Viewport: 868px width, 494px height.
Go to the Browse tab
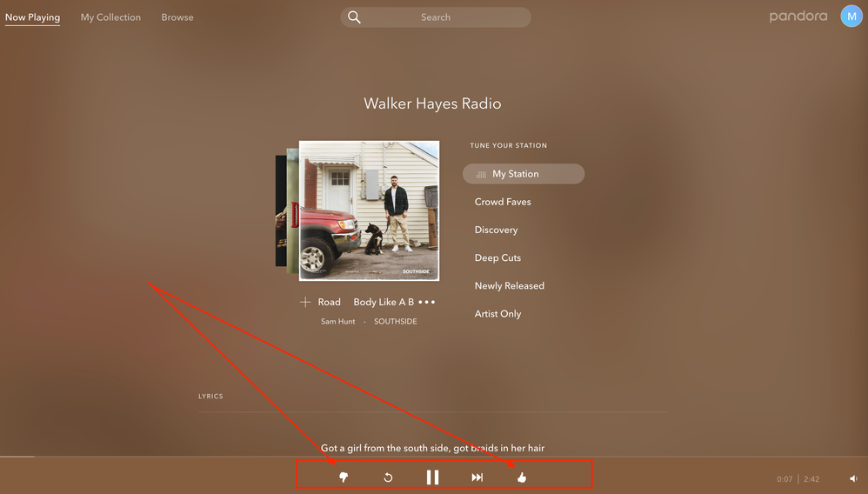177,17
